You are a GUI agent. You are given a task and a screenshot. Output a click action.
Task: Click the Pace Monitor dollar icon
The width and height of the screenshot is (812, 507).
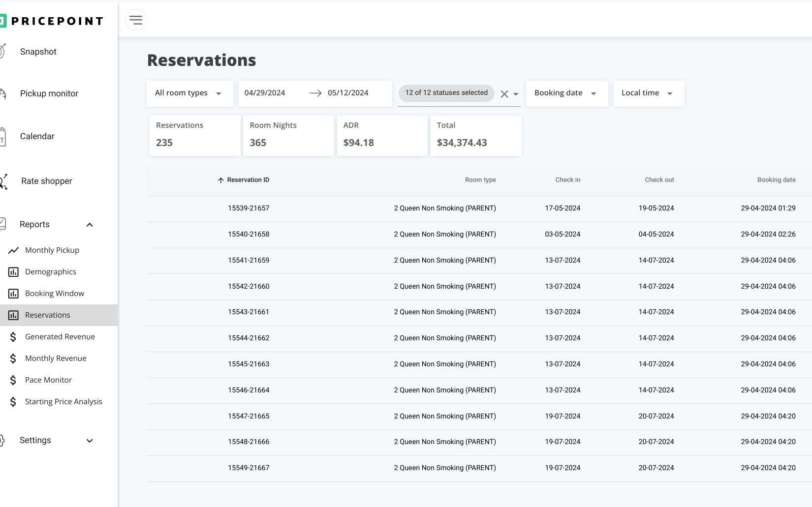point(13,380)
